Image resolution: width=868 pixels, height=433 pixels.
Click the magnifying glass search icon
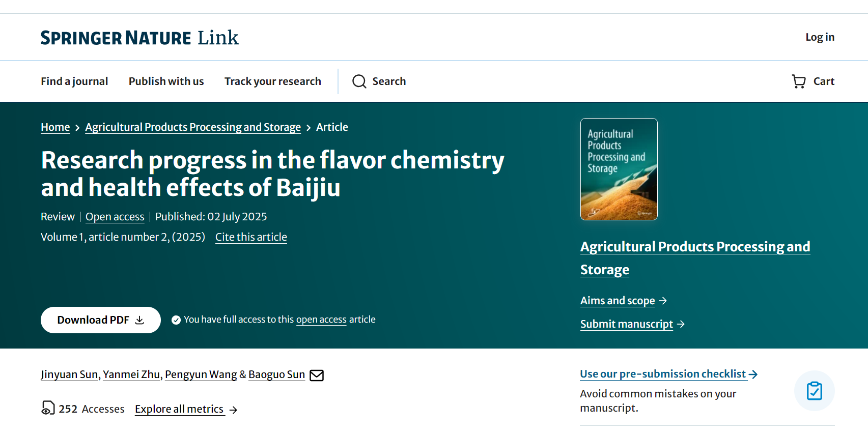tap(359, 81)
